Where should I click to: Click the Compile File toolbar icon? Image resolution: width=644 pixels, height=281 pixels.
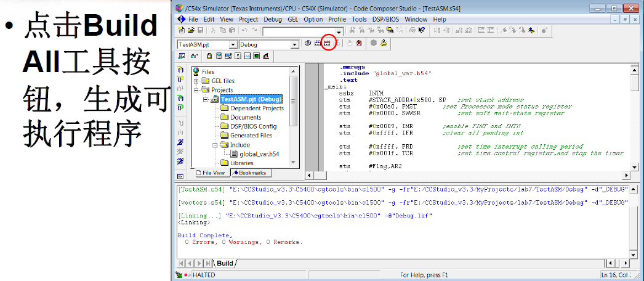(x=308, y=43)
